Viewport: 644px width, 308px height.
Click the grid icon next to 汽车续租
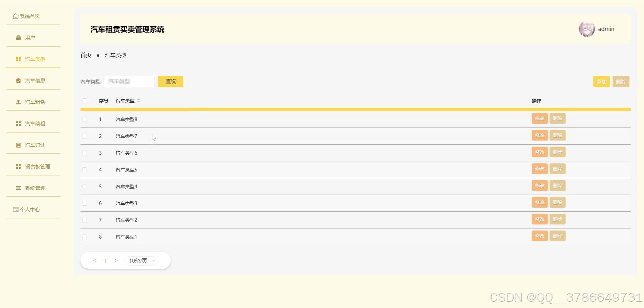pyautogui.click(x=18, y=123)
